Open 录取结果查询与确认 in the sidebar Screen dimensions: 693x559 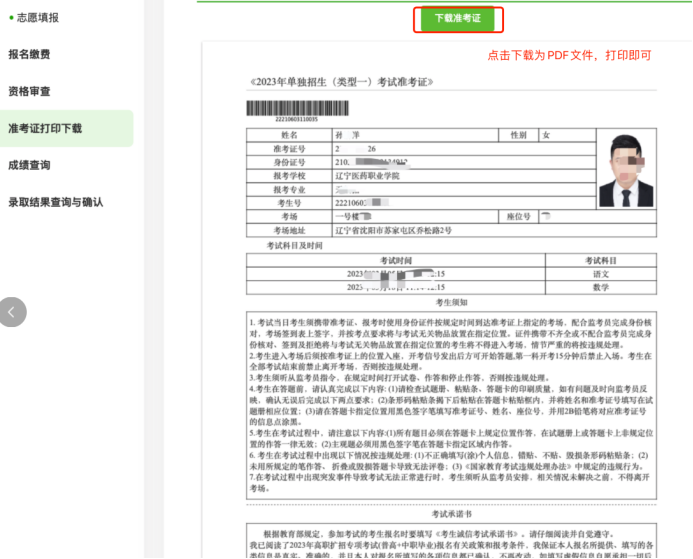pyautogui.click(x=56, y=202)
